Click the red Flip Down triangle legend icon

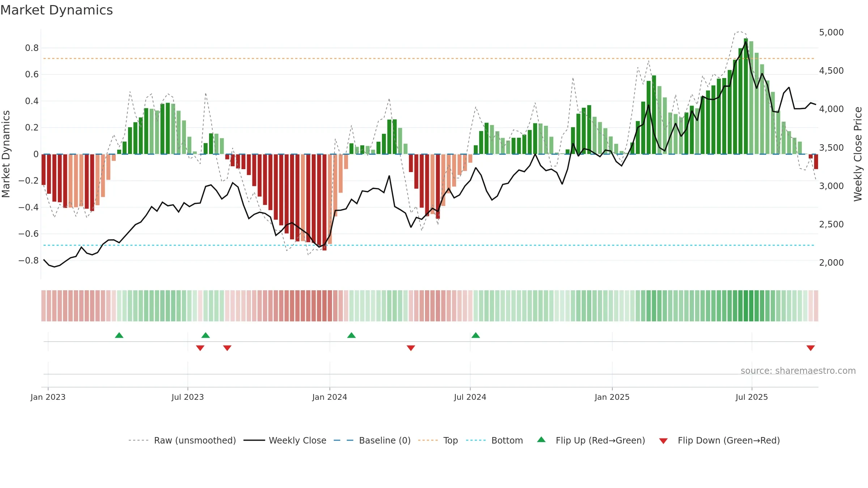[x=663, y=441]
